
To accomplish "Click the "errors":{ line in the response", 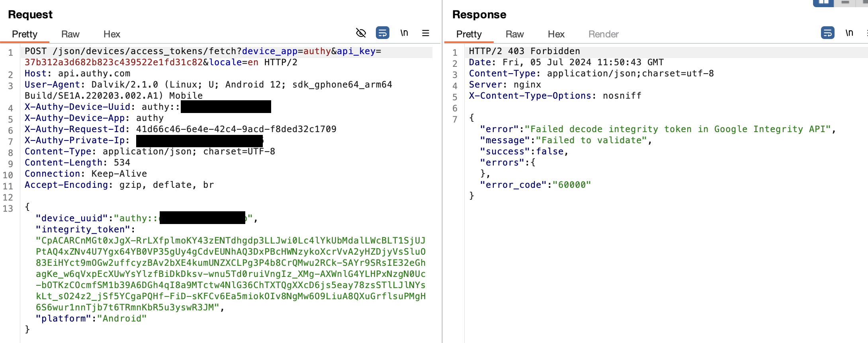I will click(508, 163).
